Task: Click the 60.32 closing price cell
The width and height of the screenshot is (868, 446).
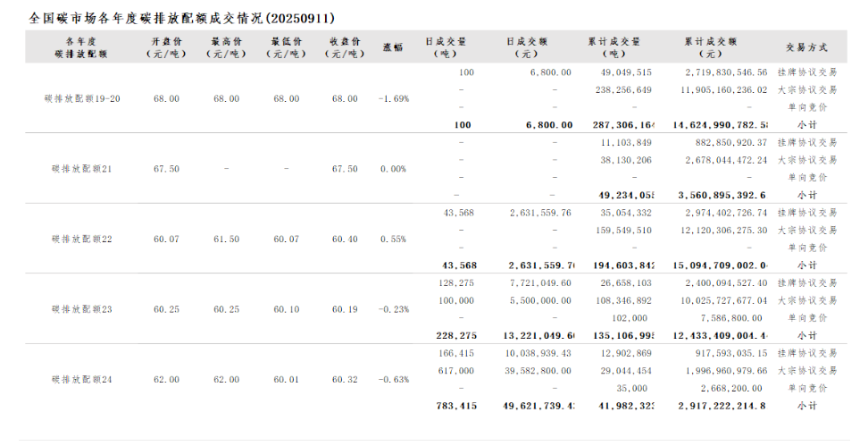Action: tap(345, 379)
